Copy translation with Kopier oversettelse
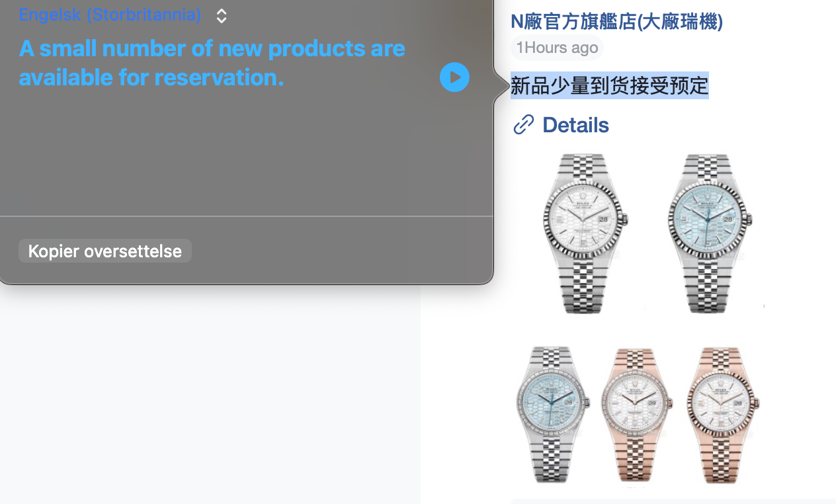The image size is (836, 504). tap(105, 251)
